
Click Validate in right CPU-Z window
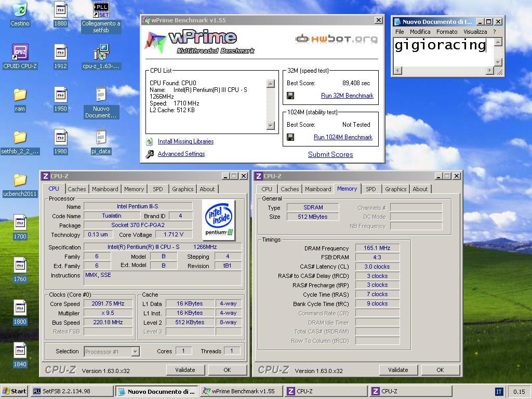coord(398,370)
